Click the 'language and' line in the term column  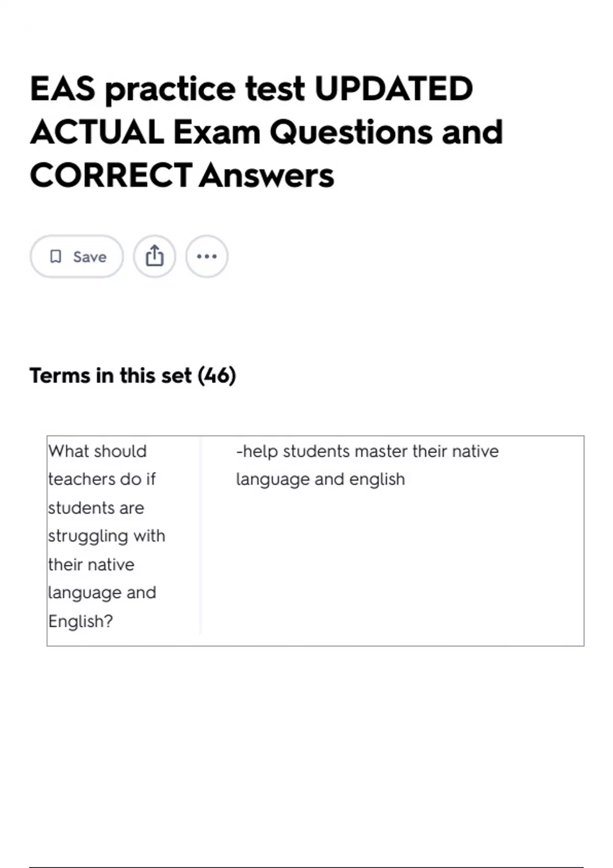(102, 593)
